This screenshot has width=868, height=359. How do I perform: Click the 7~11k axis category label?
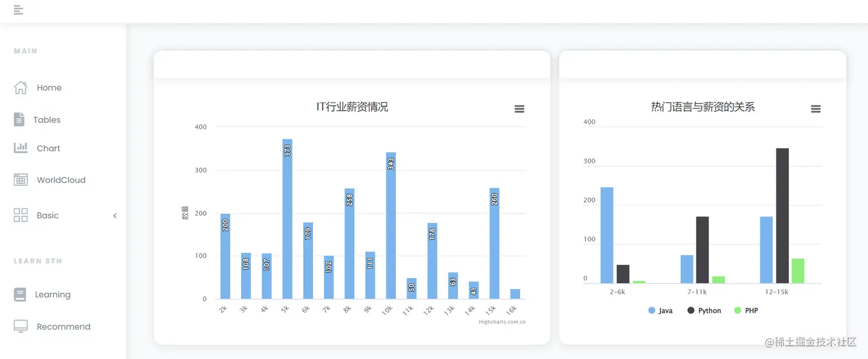point(697,292)
